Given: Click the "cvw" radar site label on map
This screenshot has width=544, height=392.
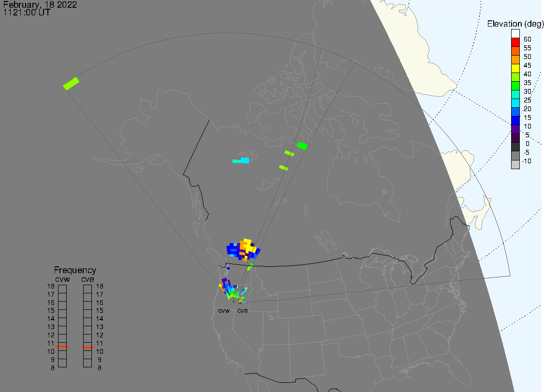Looking at the screenshot, I should (x=224, y=310).
